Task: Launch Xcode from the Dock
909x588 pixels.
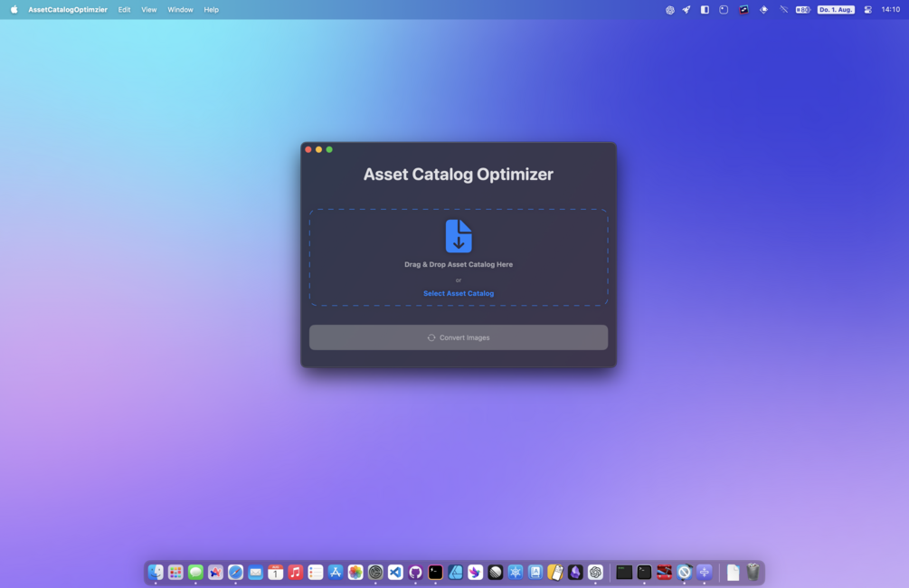Action: (664, 572)
